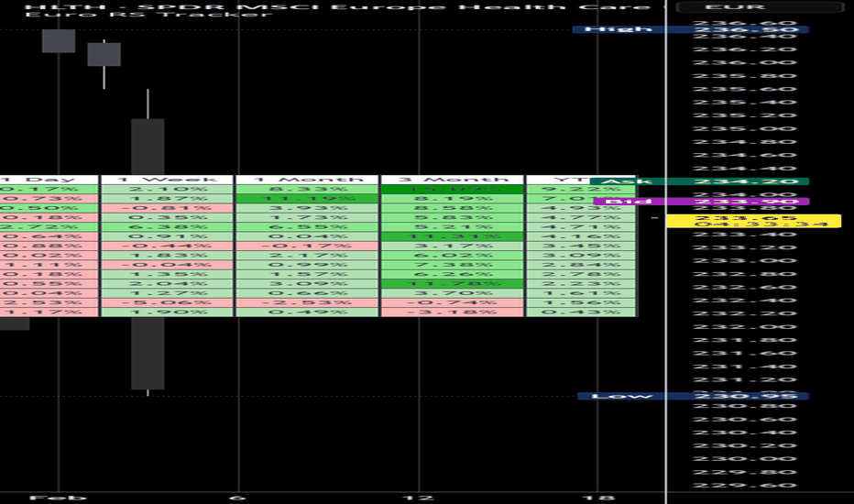Click the 230.00 price scale value

point(745,459)
